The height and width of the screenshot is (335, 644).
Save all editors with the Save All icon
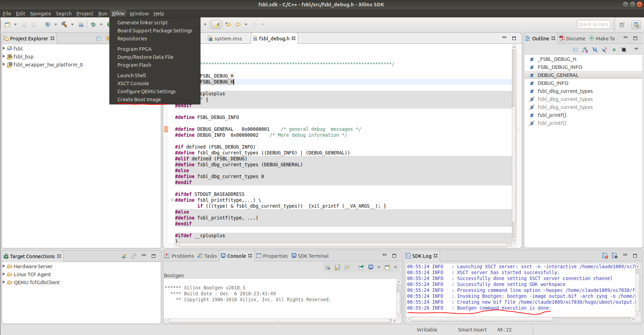(34, 24)
